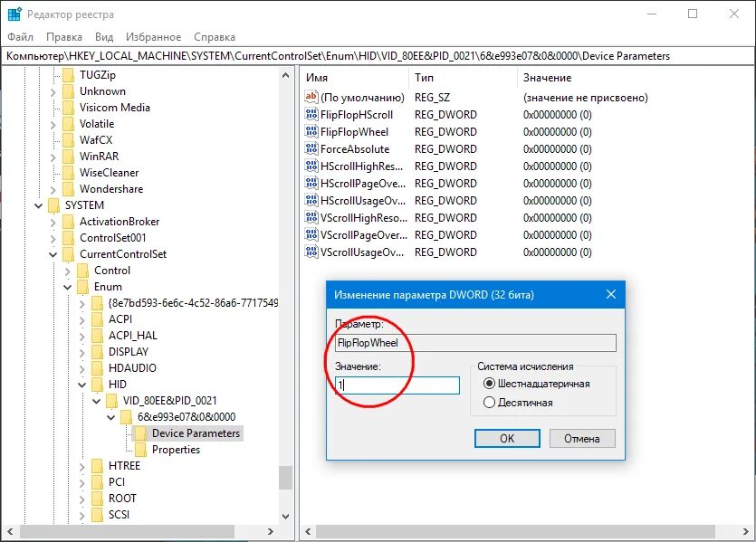Click the Registry Editor icon in the title bar
756x542 pixels.
pos(14,14)
